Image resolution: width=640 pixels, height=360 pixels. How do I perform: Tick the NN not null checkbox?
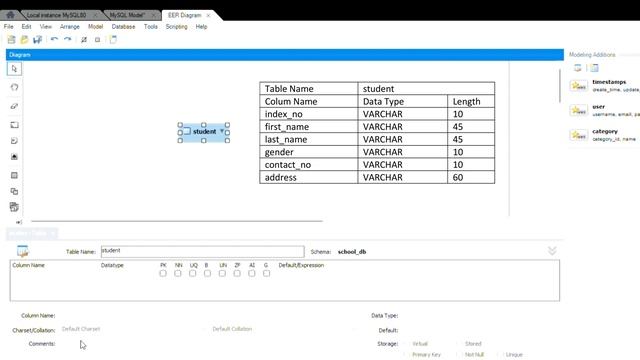178,273
